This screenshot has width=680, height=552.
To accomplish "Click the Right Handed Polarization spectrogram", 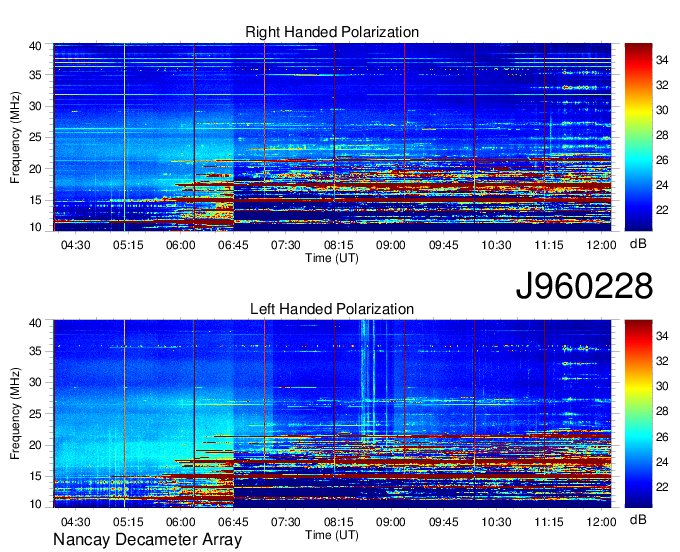I will (x=332, y=137).
